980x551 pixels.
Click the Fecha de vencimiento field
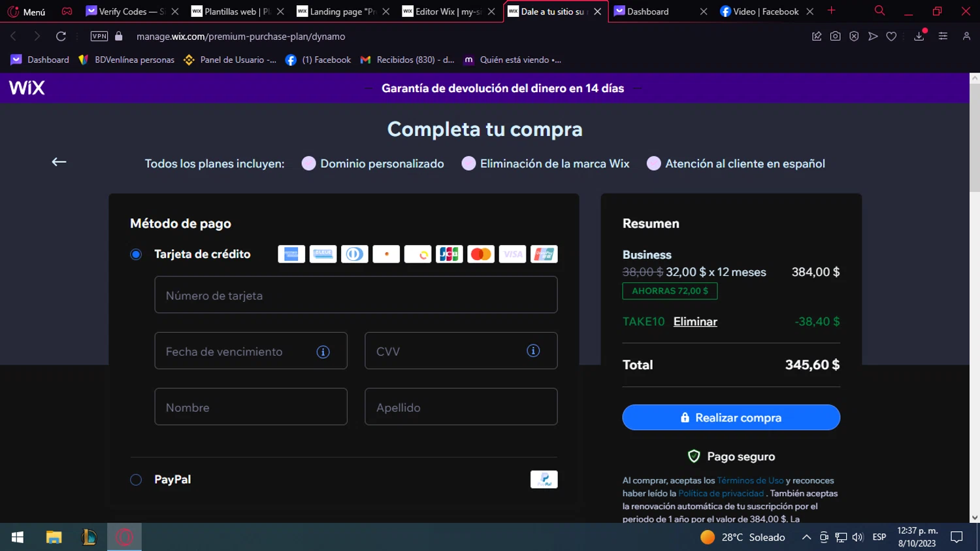pyautogui.click(x=251, y=351)
